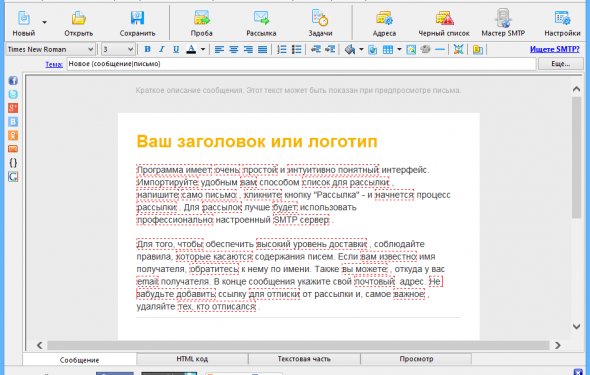590x375 pixels.
Task: Align text left
Action: pyautogui.click(x=219, y=49)
